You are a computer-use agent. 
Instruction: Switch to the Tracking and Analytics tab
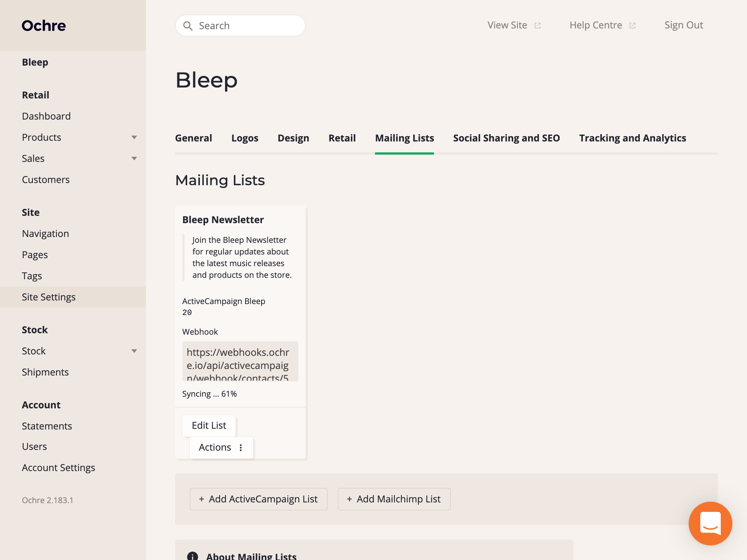pyautogui.click(x=632, y=138)
